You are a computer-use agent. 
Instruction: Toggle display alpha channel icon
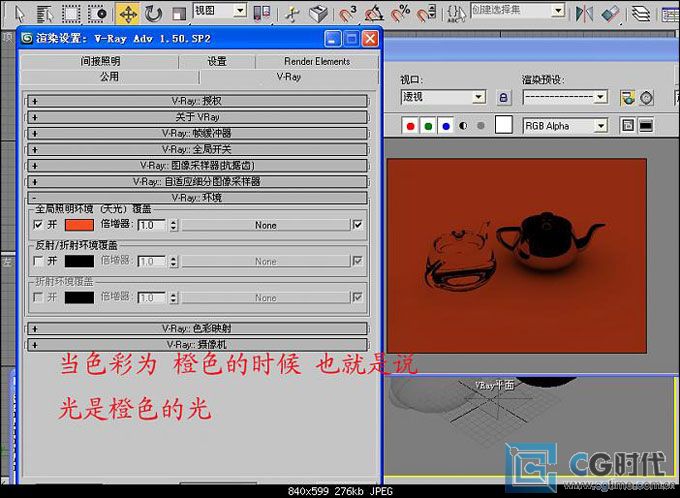click(x=463, y=126)
